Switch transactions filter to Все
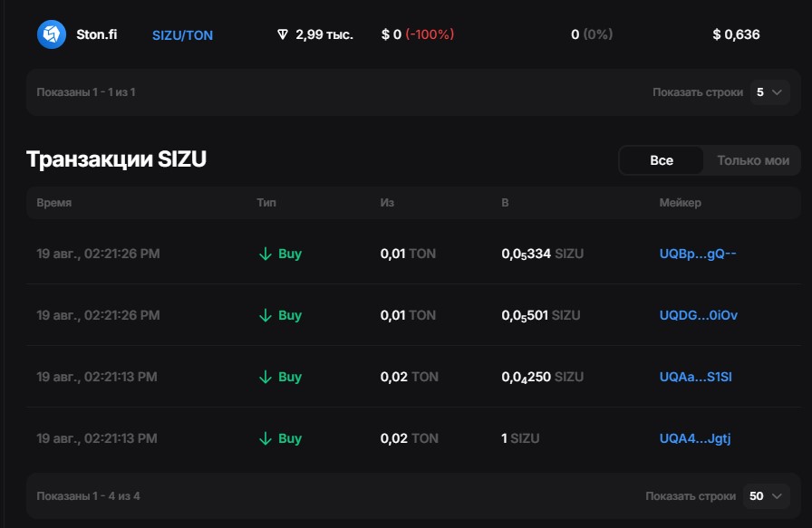The image size is (812, 528). (662, 160)
